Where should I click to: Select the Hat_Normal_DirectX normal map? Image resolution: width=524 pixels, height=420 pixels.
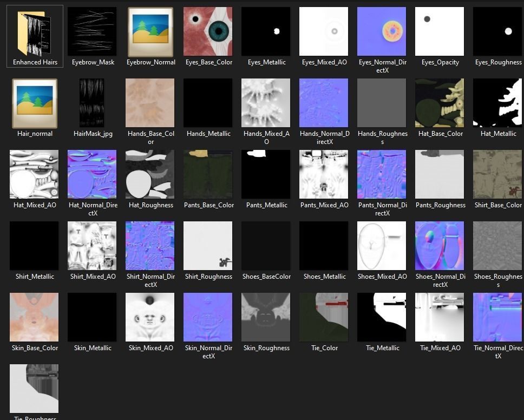pyautogui.click(x=92, y=174)
